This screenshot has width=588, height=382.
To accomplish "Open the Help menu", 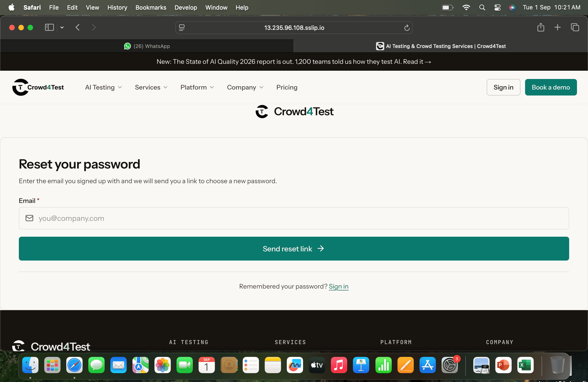I will point(242,7).
